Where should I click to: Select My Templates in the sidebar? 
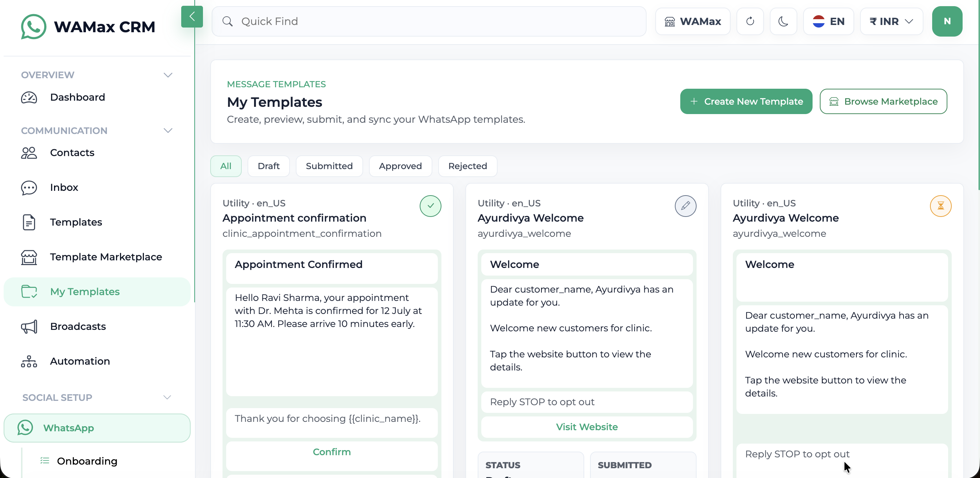97,292
